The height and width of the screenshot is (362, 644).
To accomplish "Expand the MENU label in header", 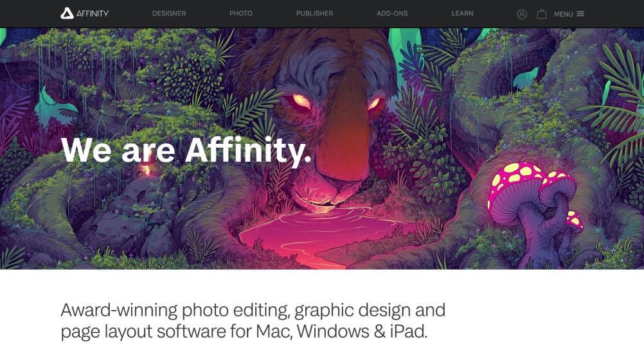I will click(x=564, y=14).
